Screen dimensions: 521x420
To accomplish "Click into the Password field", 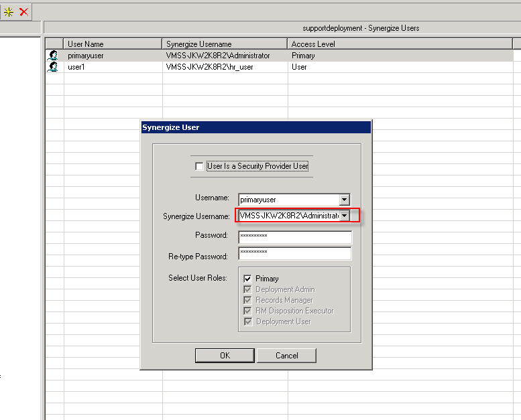I will point(295,237).
